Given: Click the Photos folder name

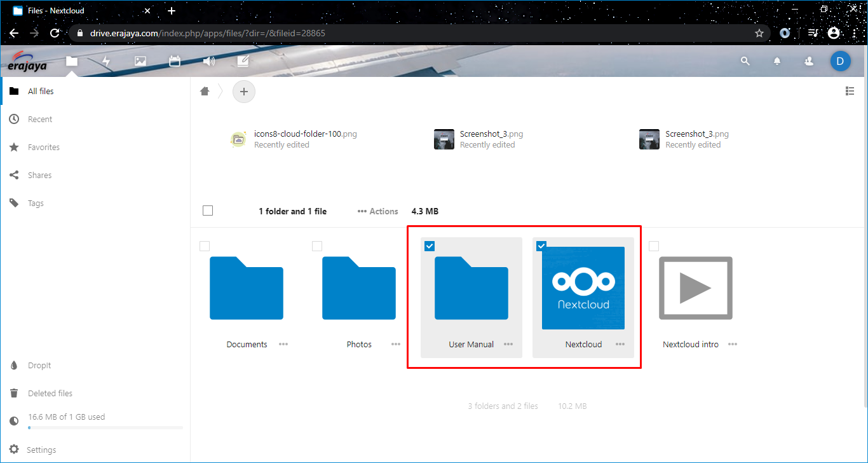Looking at the screenshot, I should [359, 344].
